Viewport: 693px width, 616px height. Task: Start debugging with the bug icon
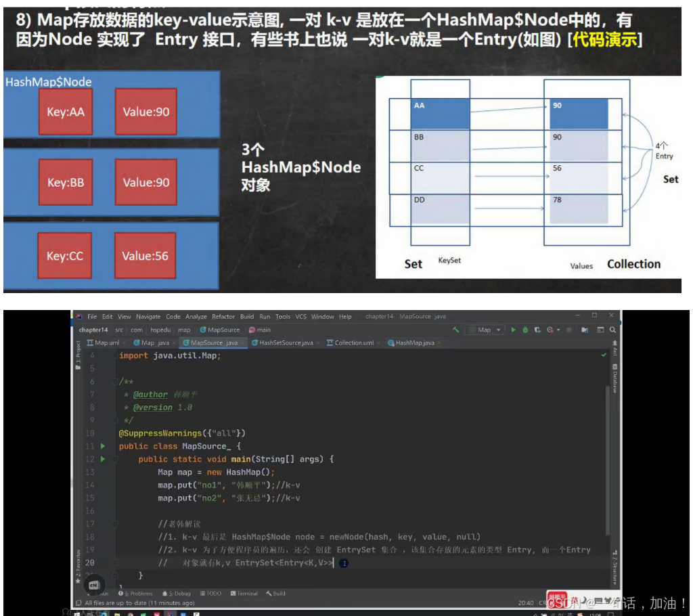click(525, 330)
